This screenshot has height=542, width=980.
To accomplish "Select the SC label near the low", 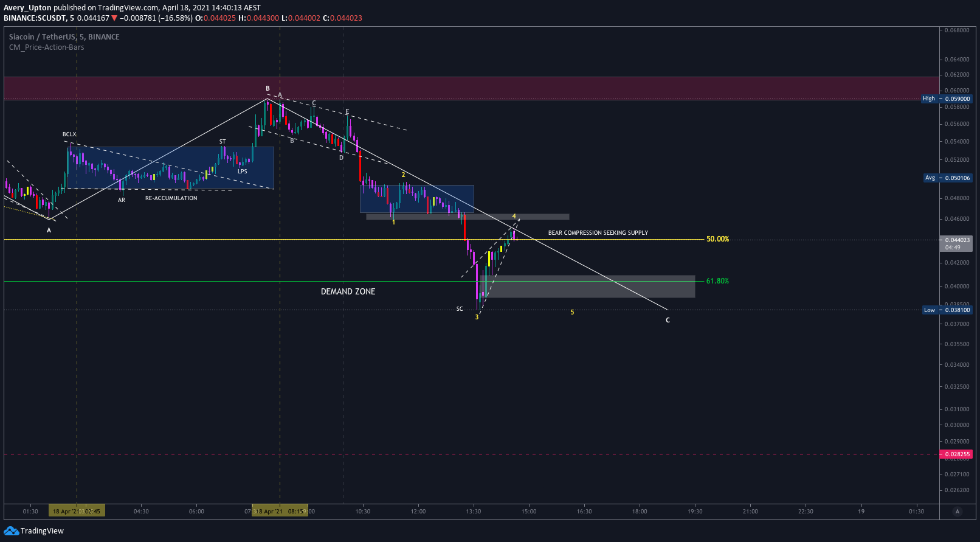I will [x=460, y=309].
